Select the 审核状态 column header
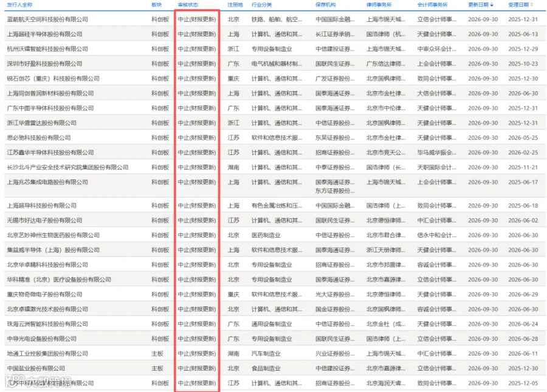 pos(188,5)
